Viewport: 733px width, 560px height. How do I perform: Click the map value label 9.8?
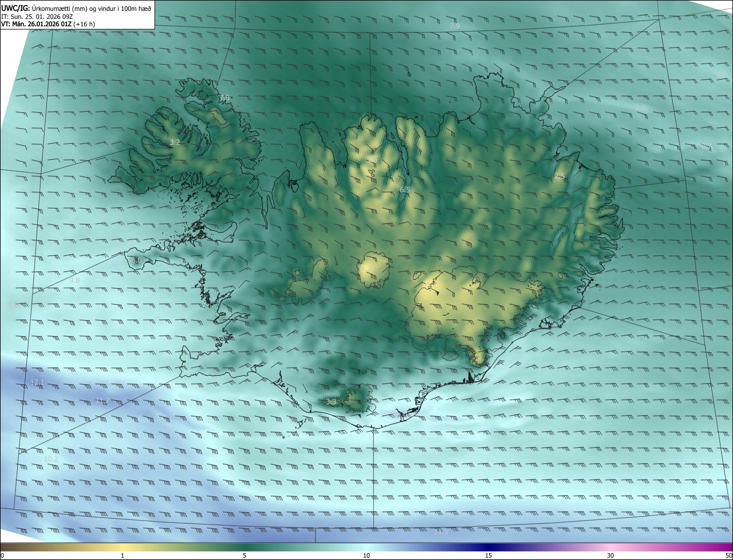(74, 281)
